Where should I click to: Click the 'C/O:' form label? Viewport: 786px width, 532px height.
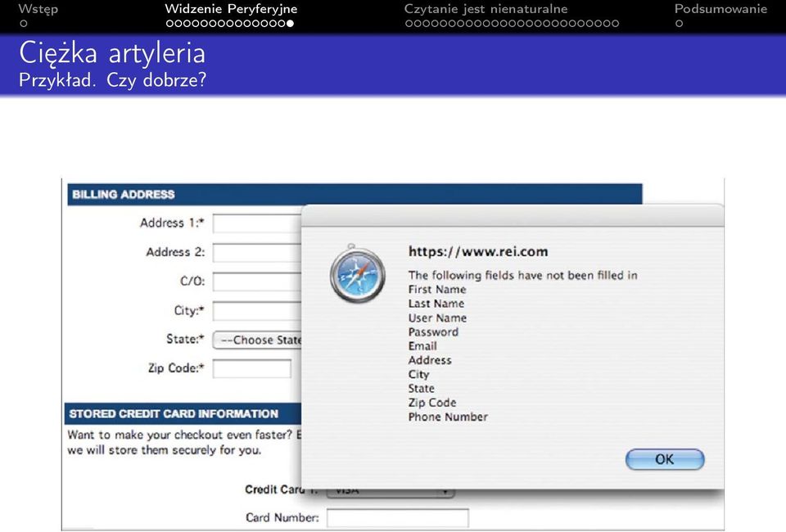point(192,281)
